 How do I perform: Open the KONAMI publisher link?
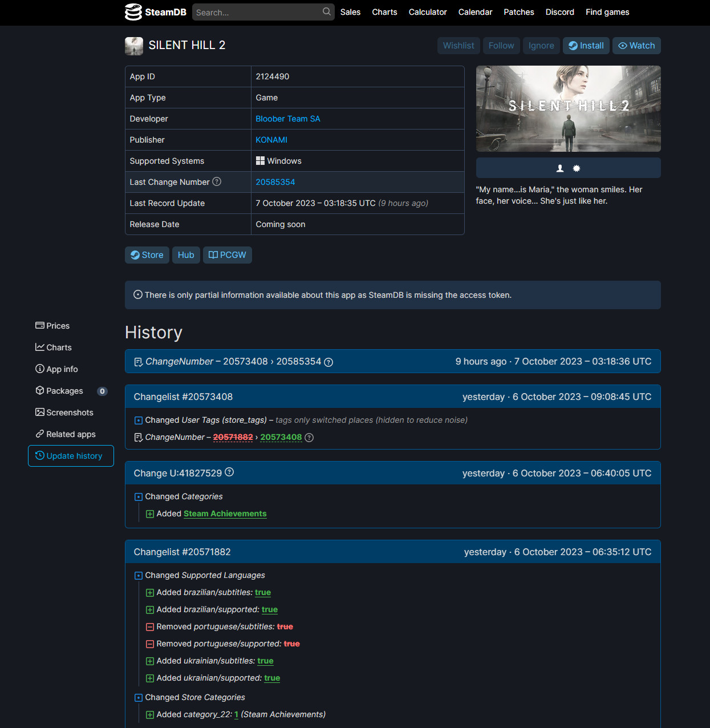(x=271, y=140)
